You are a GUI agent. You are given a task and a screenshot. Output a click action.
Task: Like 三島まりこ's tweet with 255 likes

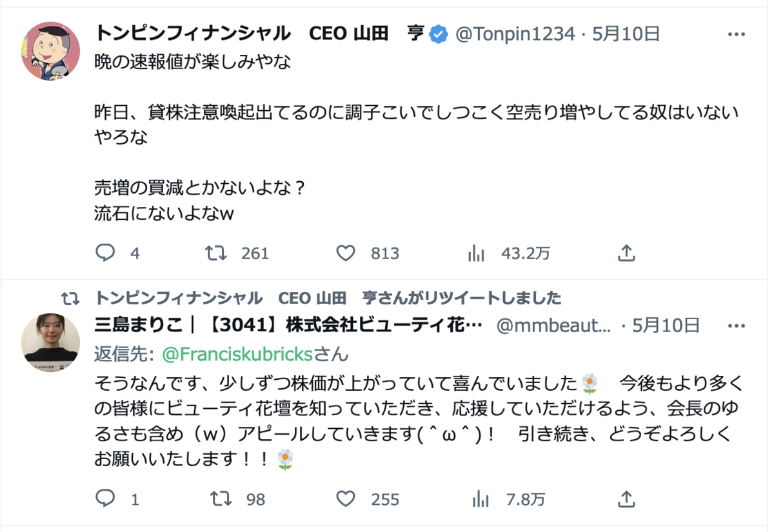pos(346,498)
